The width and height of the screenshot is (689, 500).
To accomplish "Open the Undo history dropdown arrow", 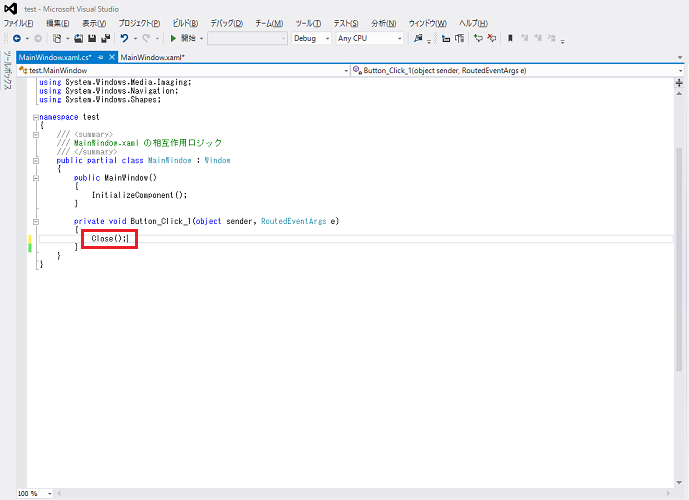I will pyautogui.click(x=135, y=39).
